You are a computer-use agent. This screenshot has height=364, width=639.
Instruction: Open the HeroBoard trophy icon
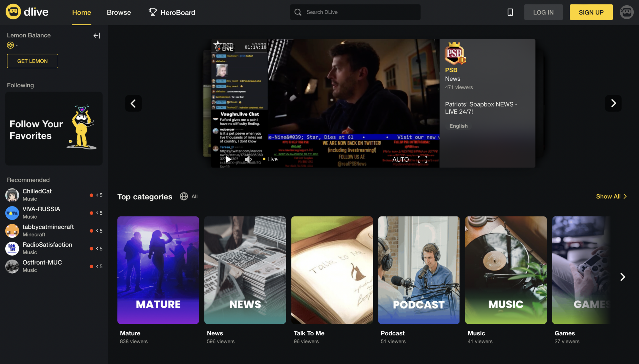[153, 12]
